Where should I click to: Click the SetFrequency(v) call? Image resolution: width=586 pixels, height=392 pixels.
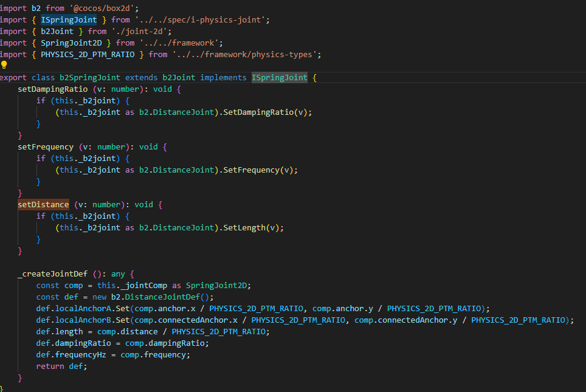258,170
